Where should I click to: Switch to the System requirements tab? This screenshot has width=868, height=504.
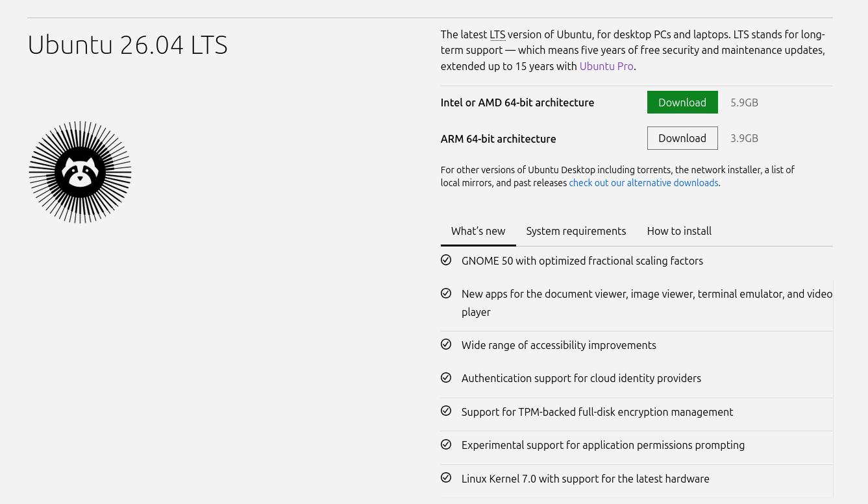(x=576, y=231)
